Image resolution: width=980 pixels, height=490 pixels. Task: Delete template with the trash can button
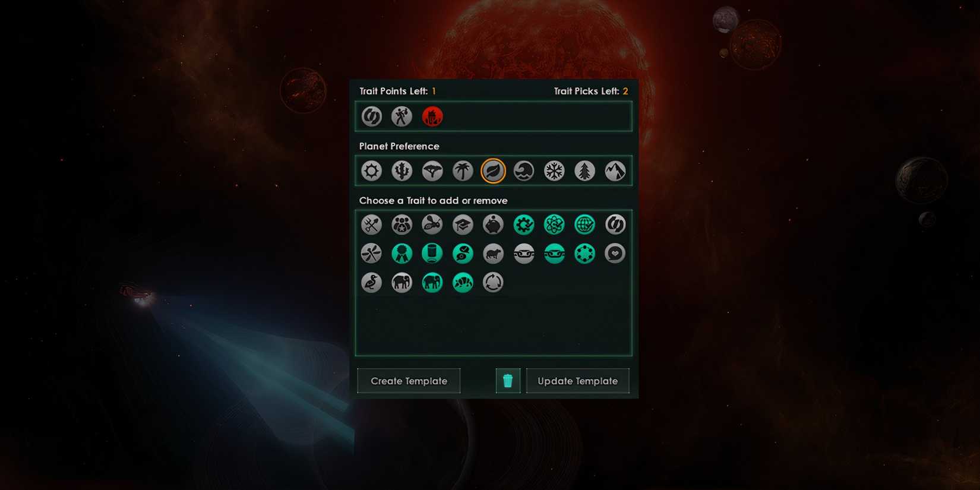(x=508, y=381)
